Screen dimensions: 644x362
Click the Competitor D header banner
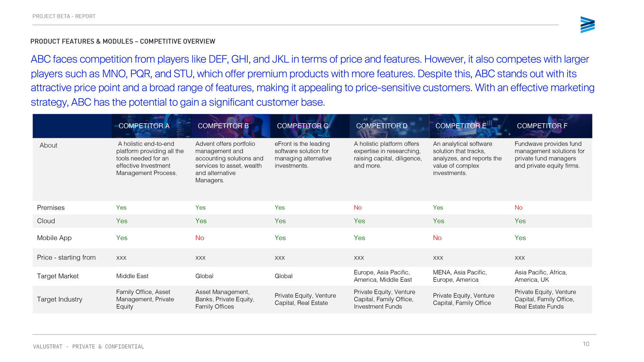[382, 126]
